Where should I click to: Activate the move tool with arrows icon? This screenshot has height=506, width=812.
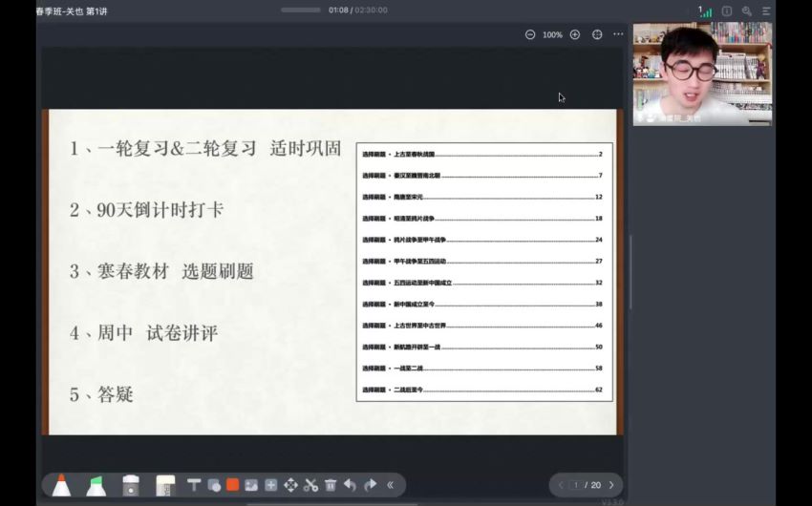290,485
